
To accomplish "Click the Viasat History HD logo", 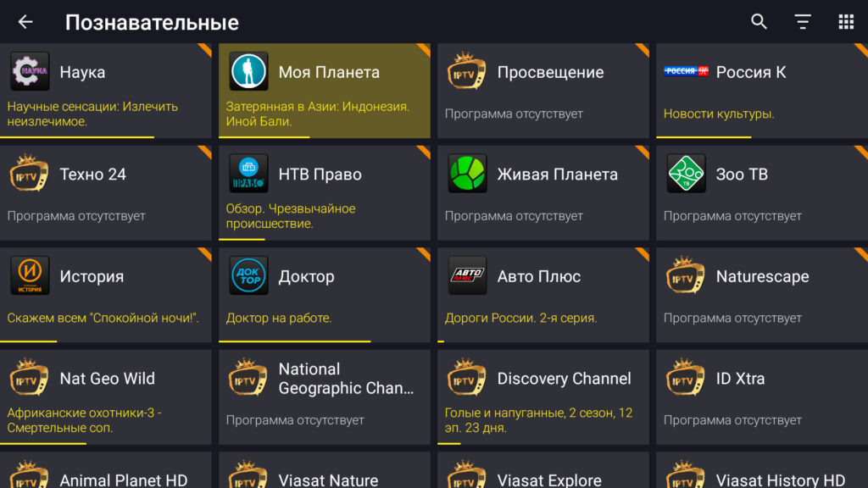I will (x=685, y=474).
